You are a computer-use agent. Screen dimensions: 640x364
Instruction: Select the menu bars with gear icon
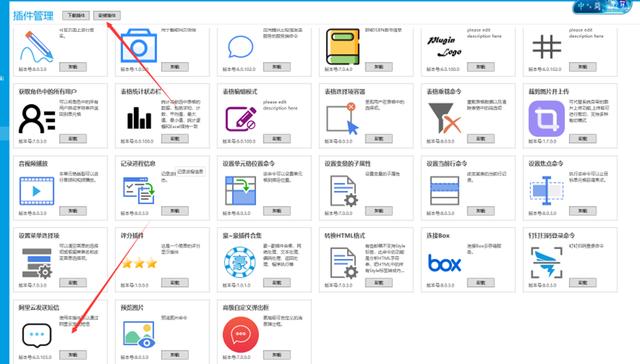pos(37,263)
